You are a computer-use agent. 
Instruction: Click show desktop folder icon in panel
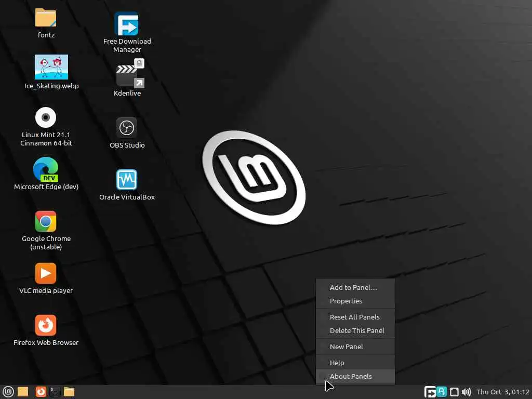click(x=23, y=392)
